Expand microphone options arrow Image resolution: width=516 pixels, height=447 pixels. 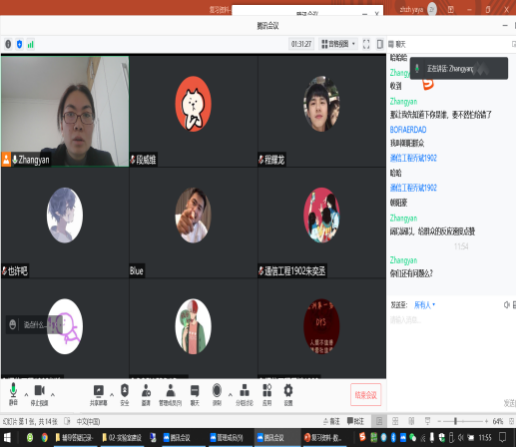coord(26,395)
